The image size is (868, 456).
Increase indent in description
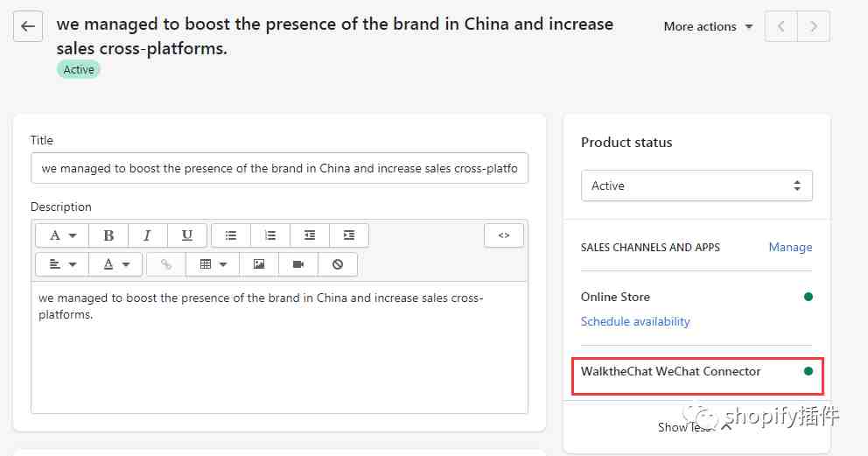click(x=349, y=235)
